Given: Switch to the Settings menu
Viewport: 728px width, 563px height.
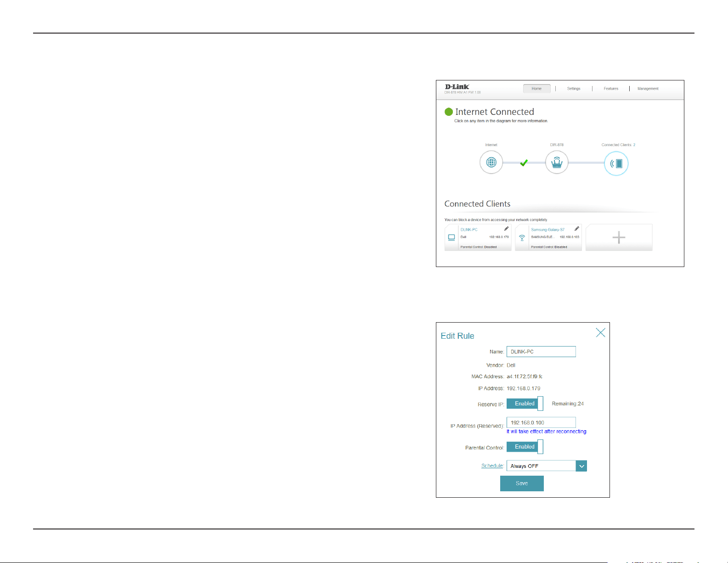Looking at the screenshot, I should point(574,89).
